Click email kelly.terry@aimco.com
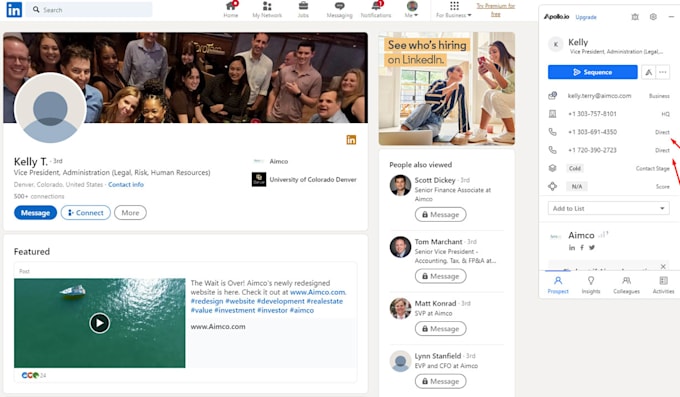The image size is (680, 397). pyautogui.click(x=599, y=96)
